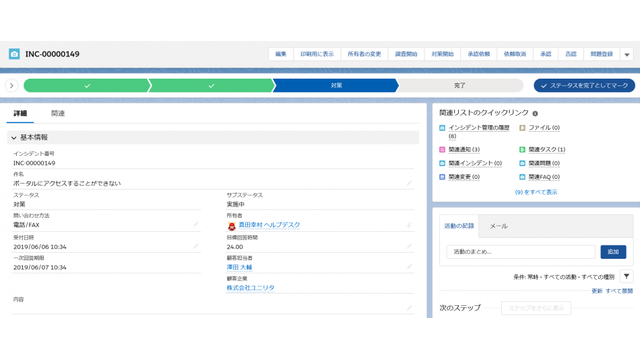This screenshot has width=640, height=360.
Task: Open the 関連問題 (0) link
Action: click(544, 163)
